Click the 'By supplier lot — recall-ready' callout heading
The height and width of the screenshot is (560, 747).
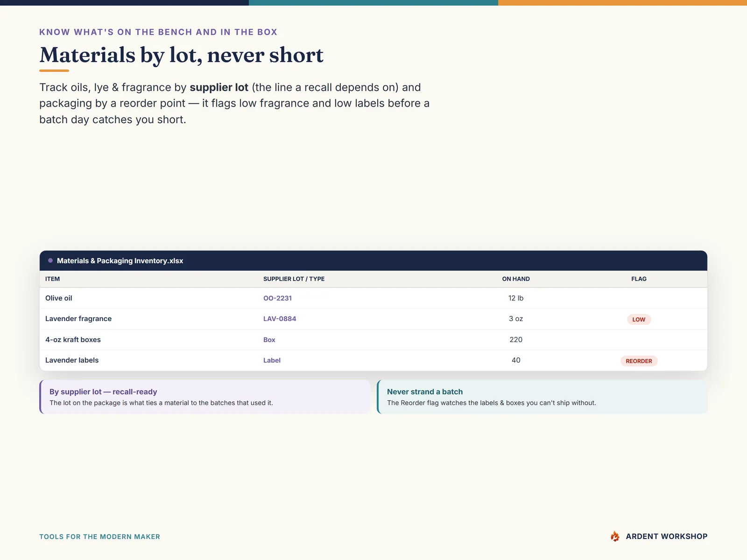(x=103, y=392)
